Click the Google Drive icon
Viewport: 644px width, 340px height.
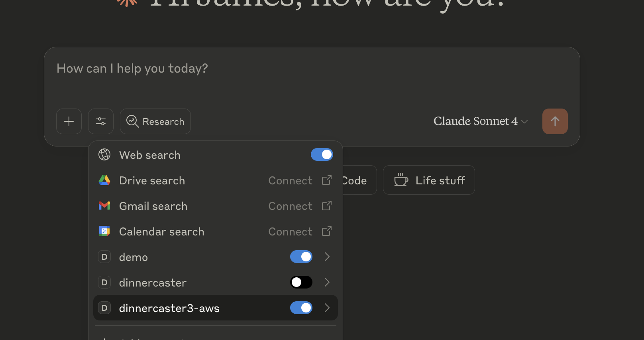104,180
